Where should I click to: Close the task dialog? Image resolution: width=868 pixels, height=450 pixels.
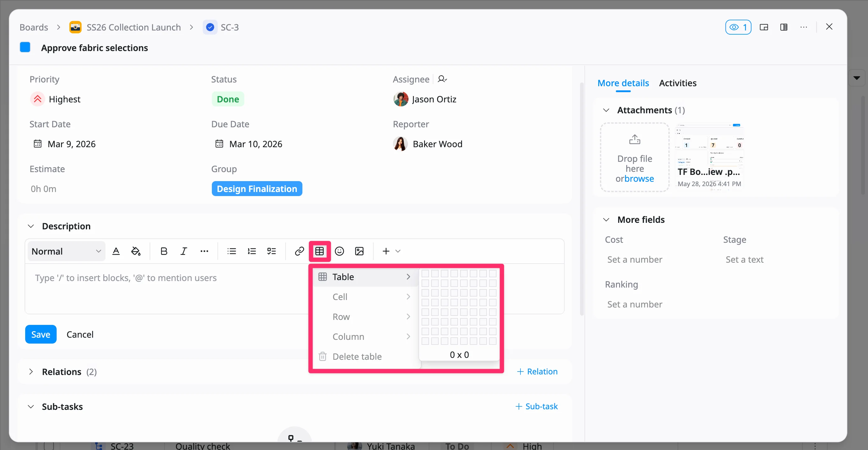829,27
